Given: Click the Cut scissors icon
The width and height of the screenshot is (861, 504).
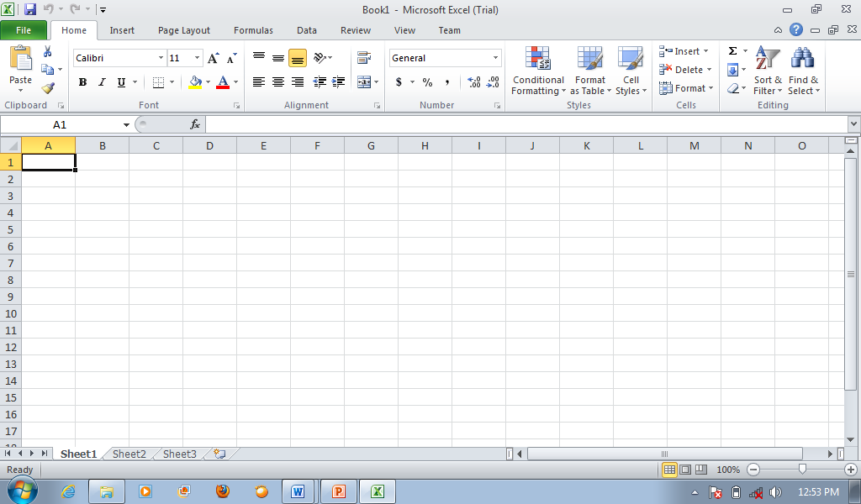Looking at the screenshot, I should coord(48,52).
